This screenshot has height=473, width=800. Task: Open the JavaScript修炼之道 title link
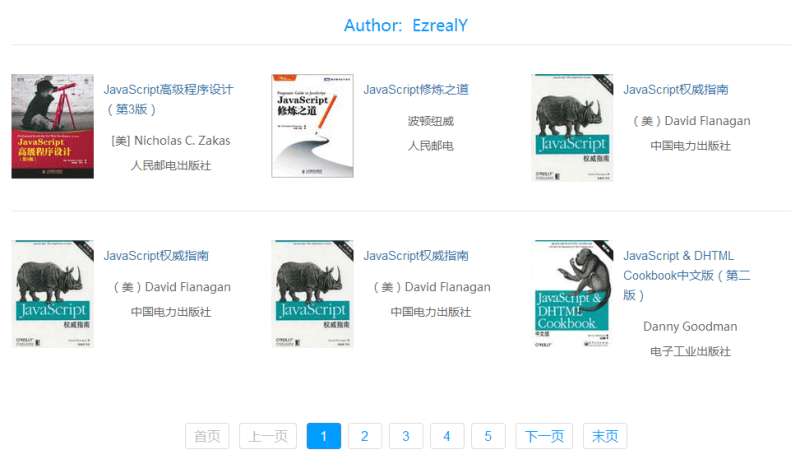(415, 89)
